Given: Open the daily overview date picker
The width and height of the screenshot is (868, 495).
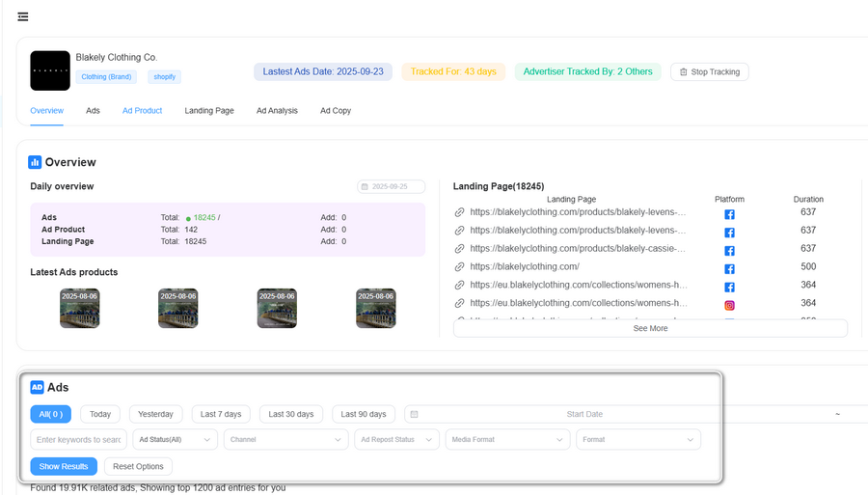Looking at the screenshot, I should [x=391, y=186].
